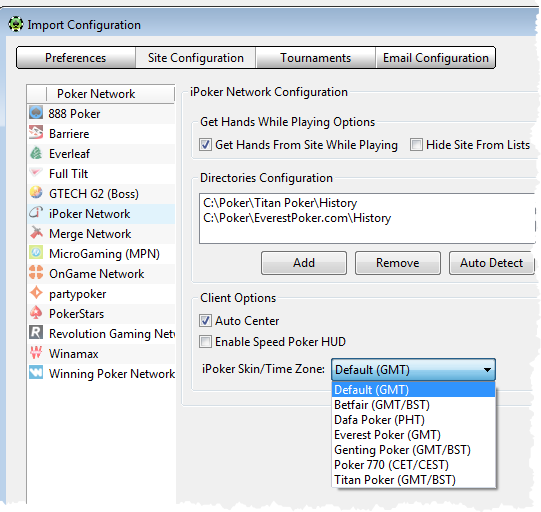Choose Betfair (GMT/BST) skin option
This screenshot has height=512, width=541.
(x=413, y=405)
